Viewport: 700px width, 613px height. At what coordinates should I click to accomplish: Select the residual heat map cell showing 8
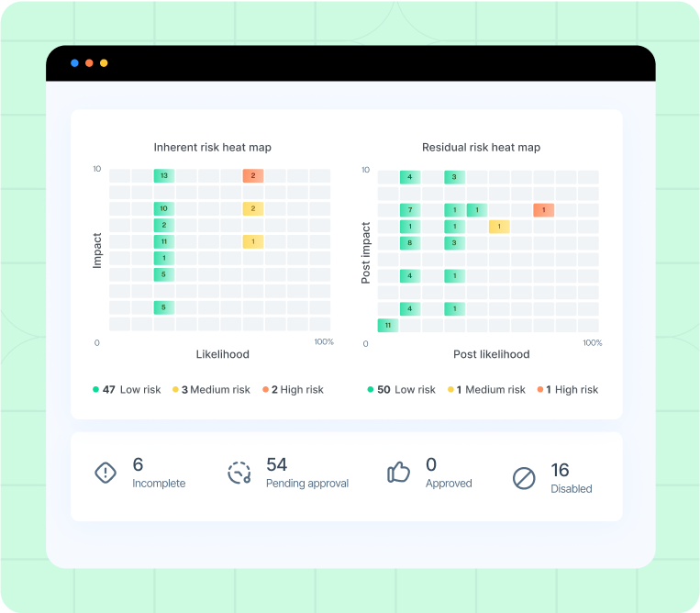[x=410, y=243]
